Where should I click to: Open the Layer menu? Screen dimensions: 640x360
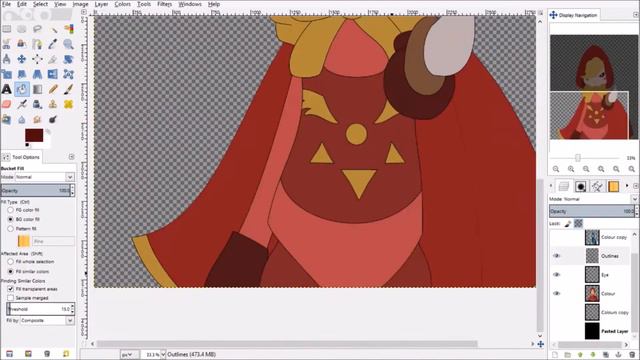point(101,4)
